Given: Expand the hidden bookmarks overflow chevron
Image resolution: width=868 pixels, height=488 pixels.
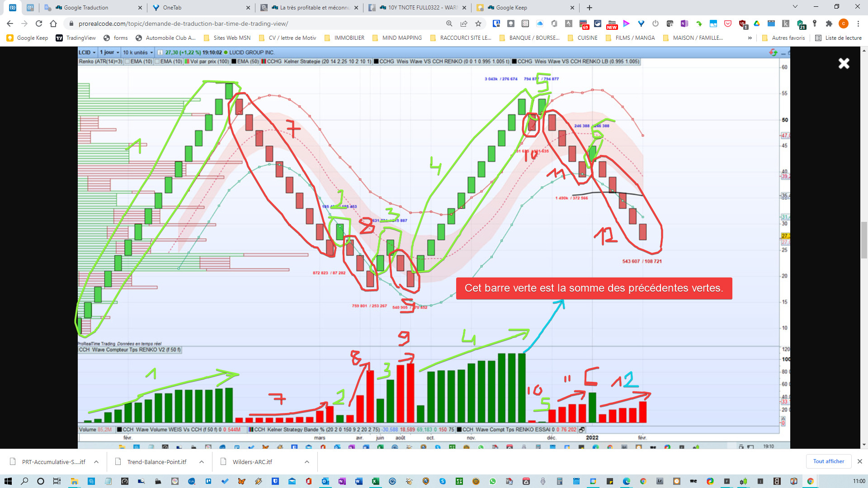Looking at the screenshot, I should [750, 38].
